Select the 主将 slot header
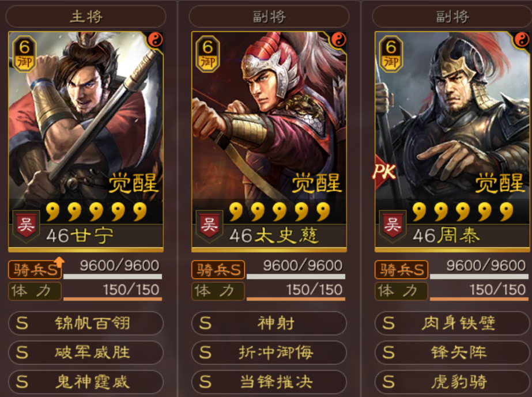532x397 pixels. click(86, 16)
